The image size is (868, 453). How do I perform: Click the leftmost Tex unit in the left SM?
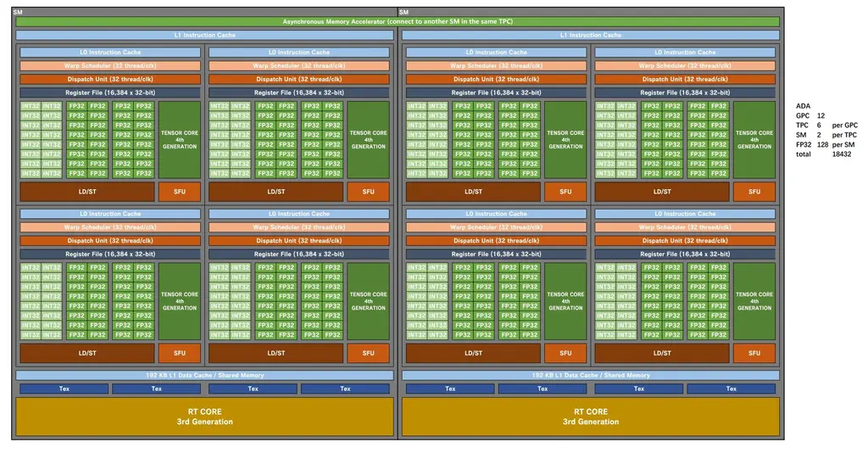point(64,389)
